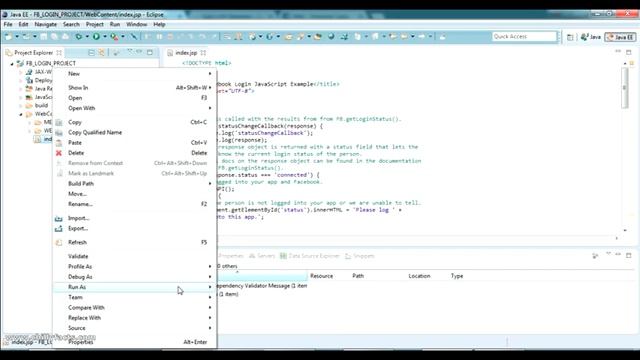
Task: Switch to the Servers tab
Action: (x=262, y=256)
